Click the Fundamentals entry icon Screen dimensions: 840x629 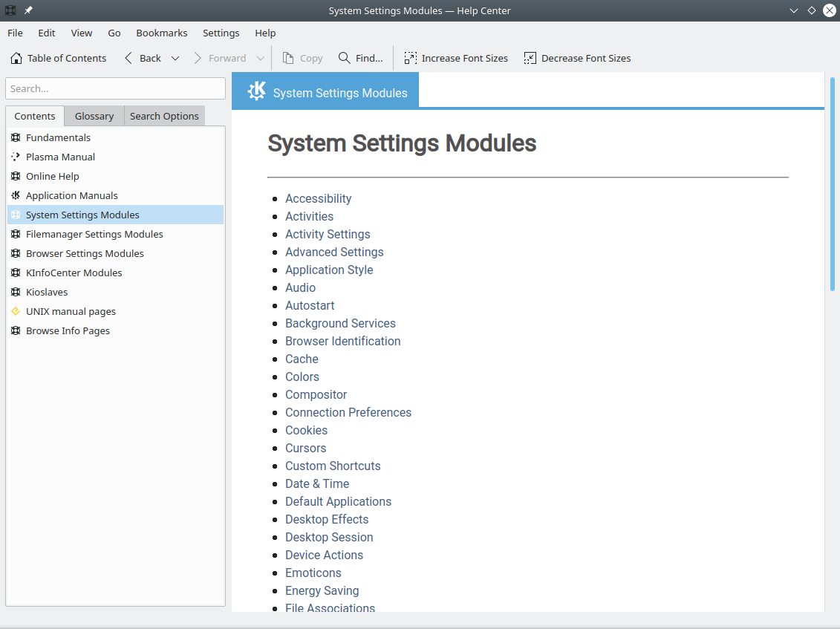(16, 137)
